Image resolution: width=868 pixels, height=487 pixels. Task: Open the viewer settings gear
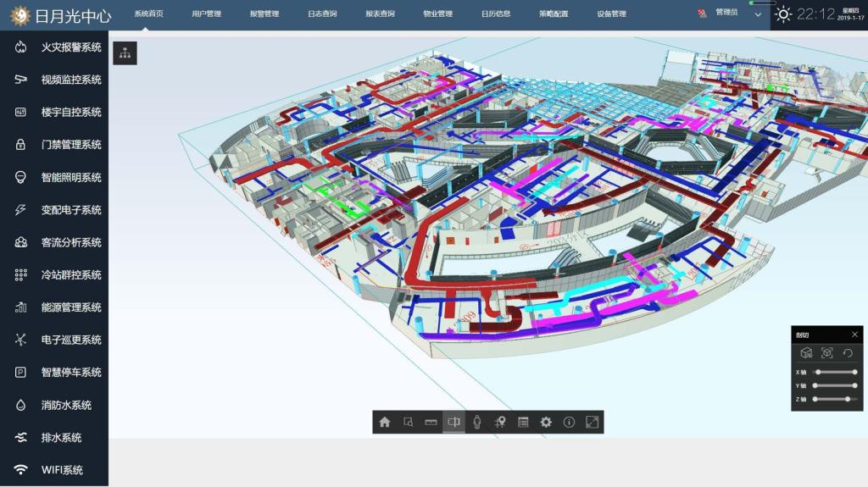point(546,422)
